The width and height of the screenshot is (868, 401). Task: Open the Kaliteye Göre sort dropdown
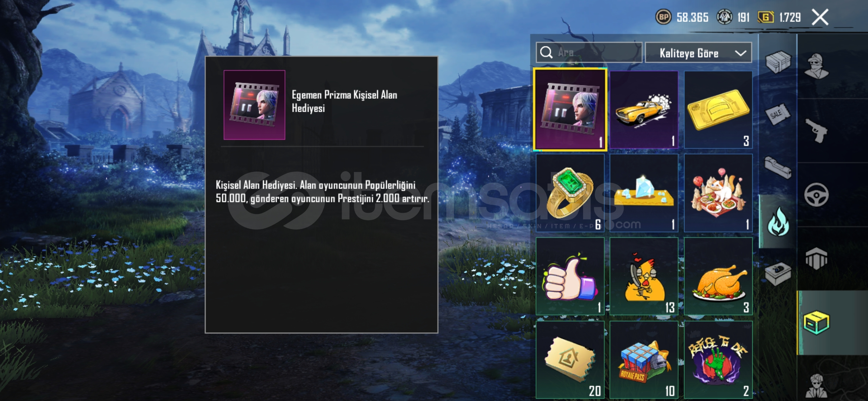pyautogui.click(x=698, y=53)
